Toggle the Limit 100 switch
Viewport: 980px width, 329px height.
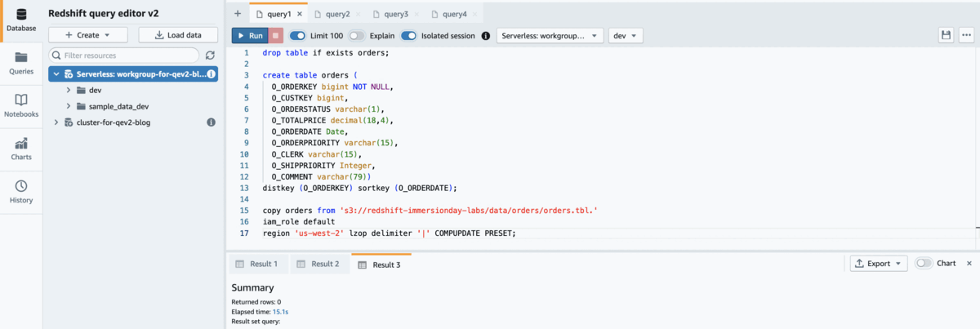[x=298, y=36]
